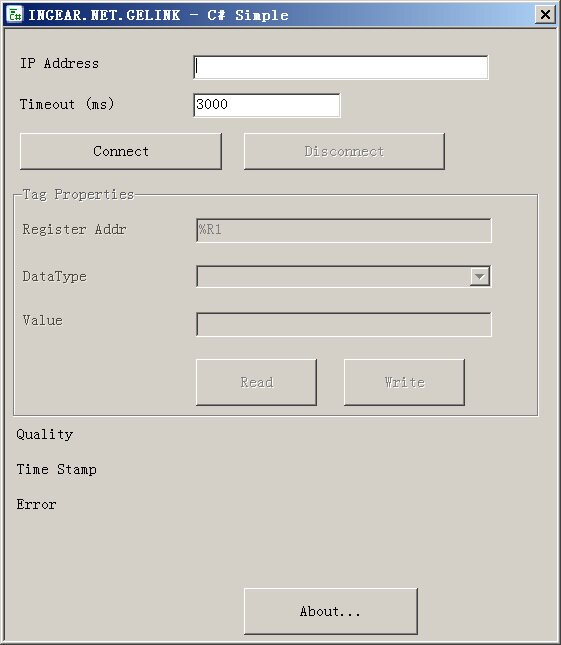
Task: Click the Register Addr field with %R1
Action: coord(343,230)
